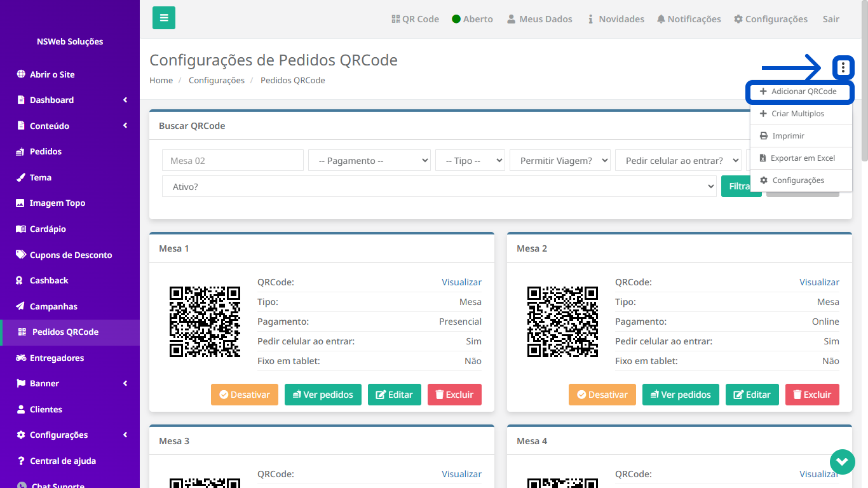This screenshot has width=868, height=488.
Task: Click the Meus Dados user icon
Action: point(512,19)
